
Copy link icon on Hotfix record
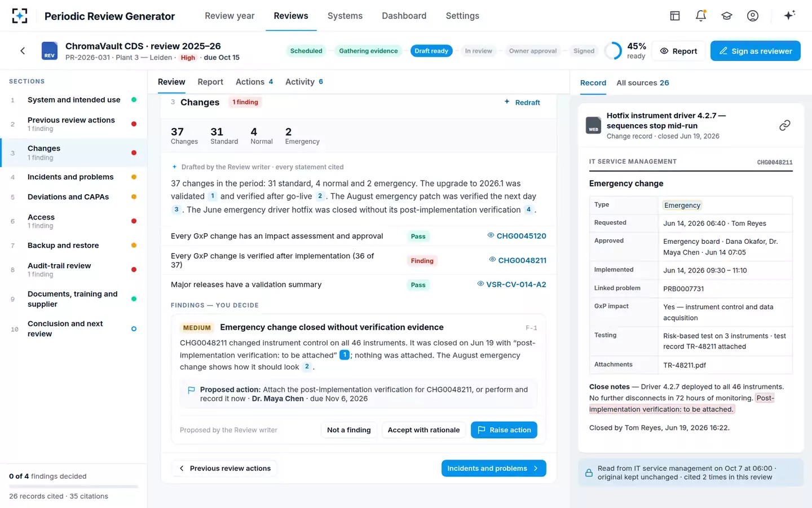[x=785, y=125]
